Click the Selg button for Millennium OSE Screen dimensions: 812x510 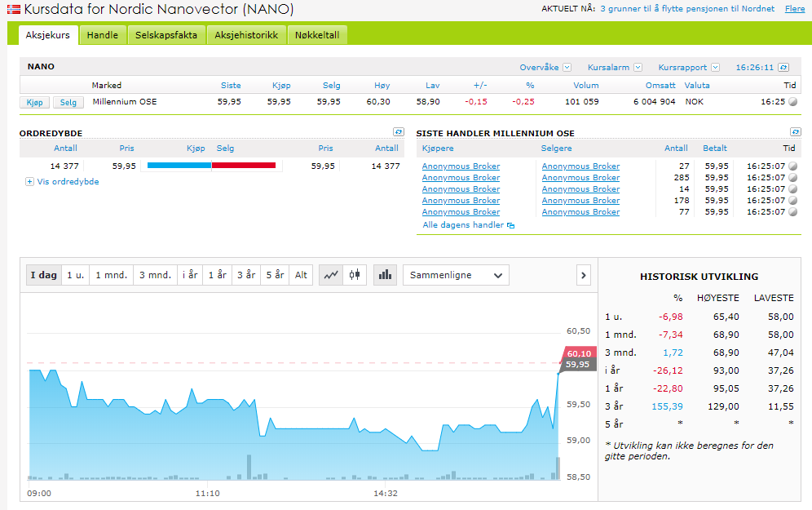point(68,103)
